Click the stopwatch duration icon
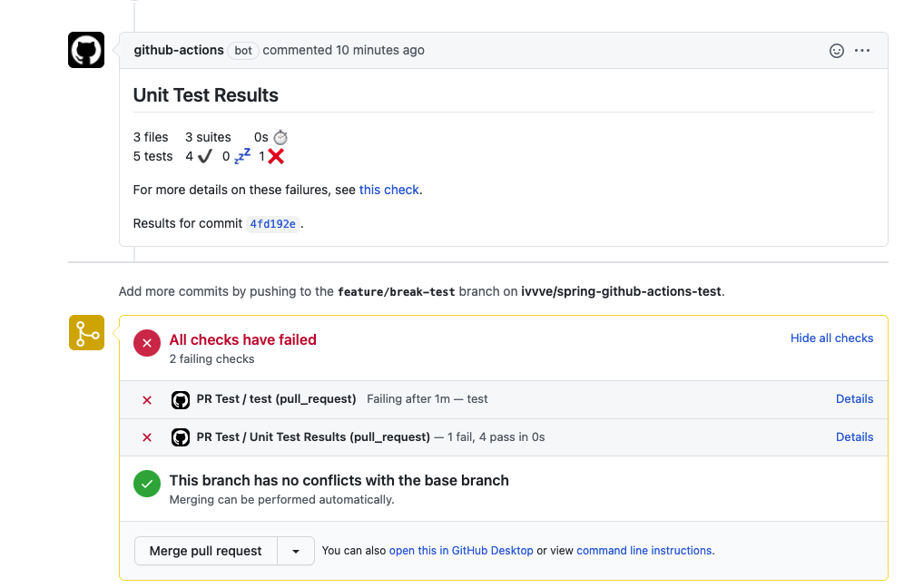904x588 pixels. (x=280, y=137)
